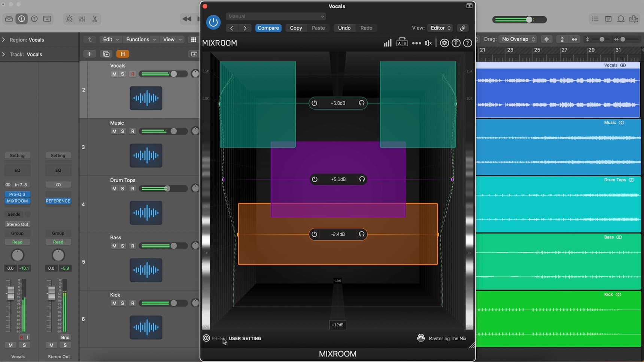Go to previous plugin setting arrow
The image size is (644, 362).
tap(232, 28)
